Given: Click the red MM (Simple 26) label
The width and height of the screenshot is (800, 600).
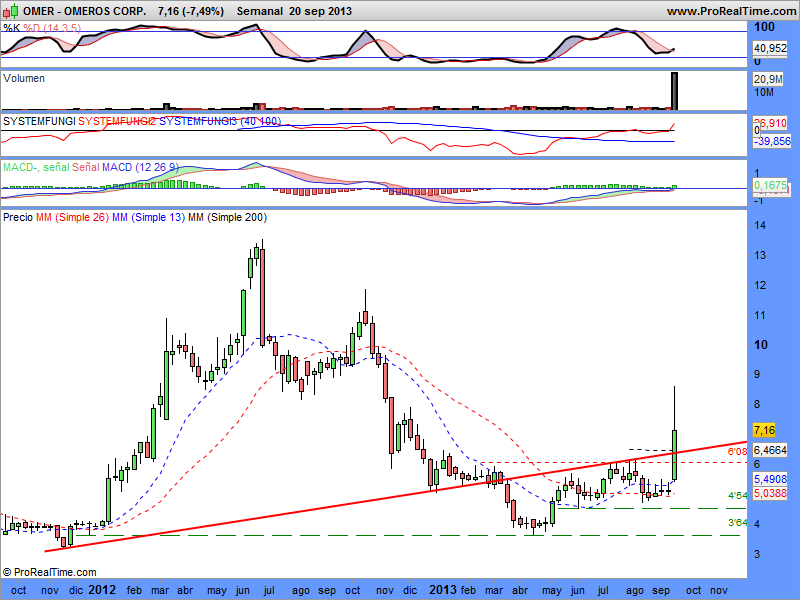Looking at the screenshot, I should coord(72,217).
